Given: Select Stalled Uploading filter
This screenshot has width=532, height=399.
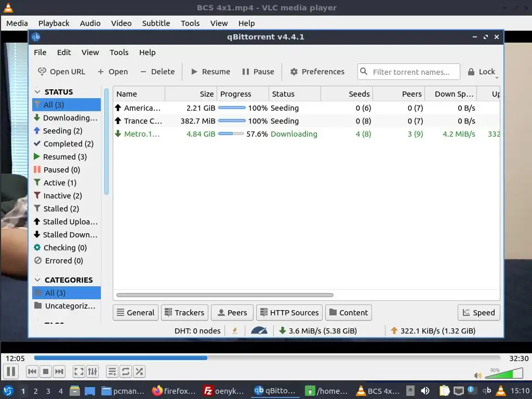Looking at the screenshot, I should point(66,221).
